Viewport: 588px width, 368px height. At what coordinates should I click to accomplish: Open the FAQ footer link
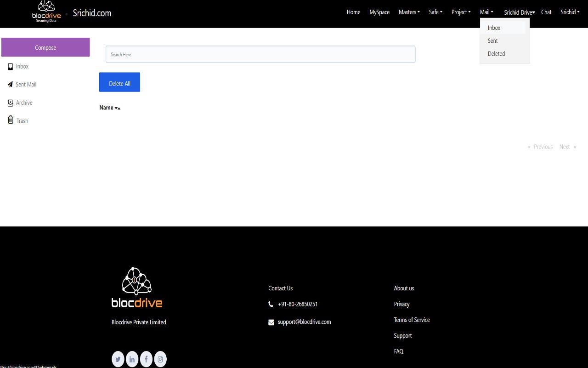(399, 351)
